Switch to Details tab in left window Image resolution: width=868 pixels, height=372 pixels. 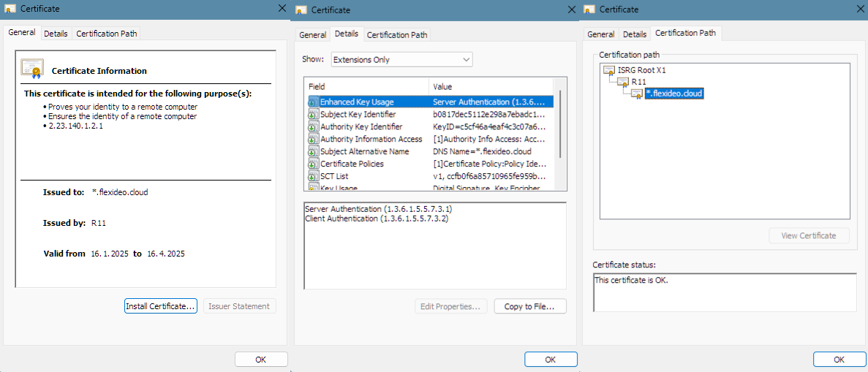click(56, 34)
